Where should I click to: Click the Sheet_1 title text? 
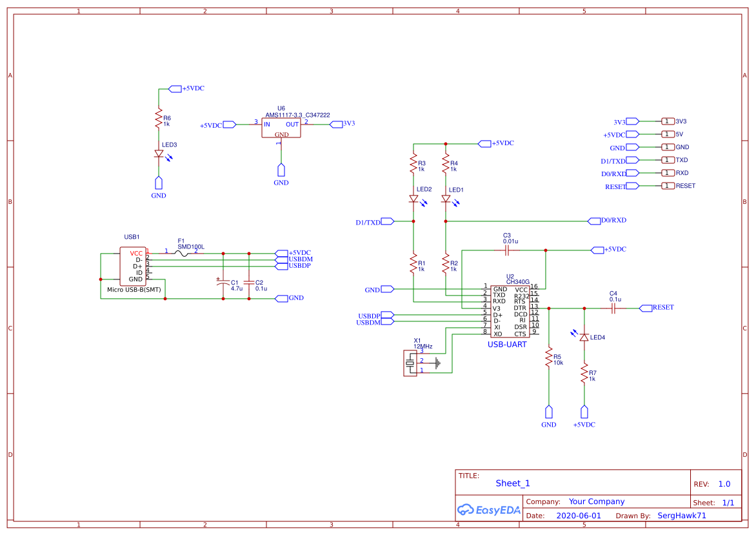pos(512,483)
